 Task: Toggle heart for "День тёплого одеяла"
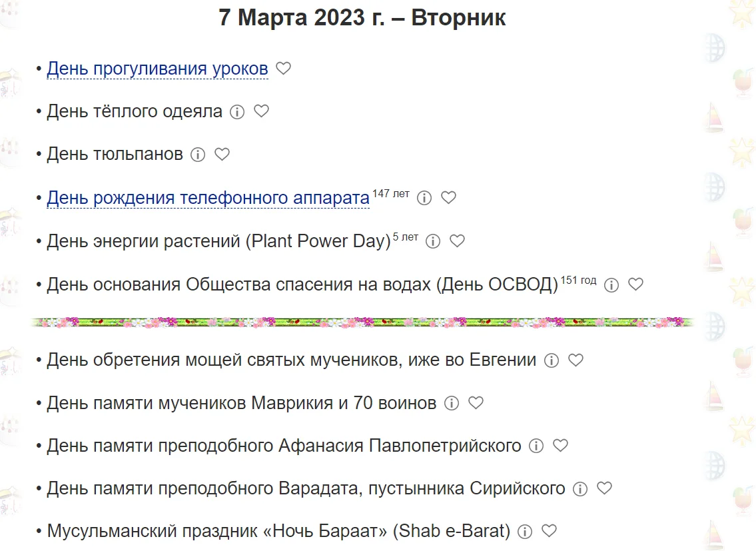261,111
